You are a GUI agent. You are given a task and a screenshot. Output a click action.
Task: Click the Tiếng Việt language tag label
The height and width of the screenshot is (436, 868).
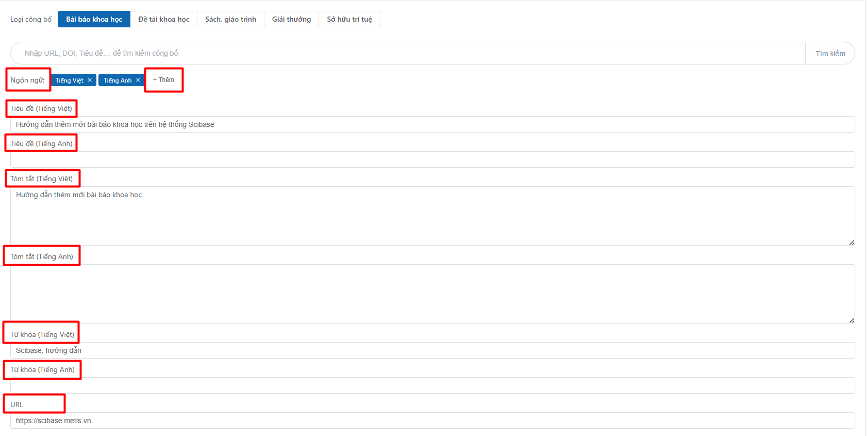click(x=70, y=80)
